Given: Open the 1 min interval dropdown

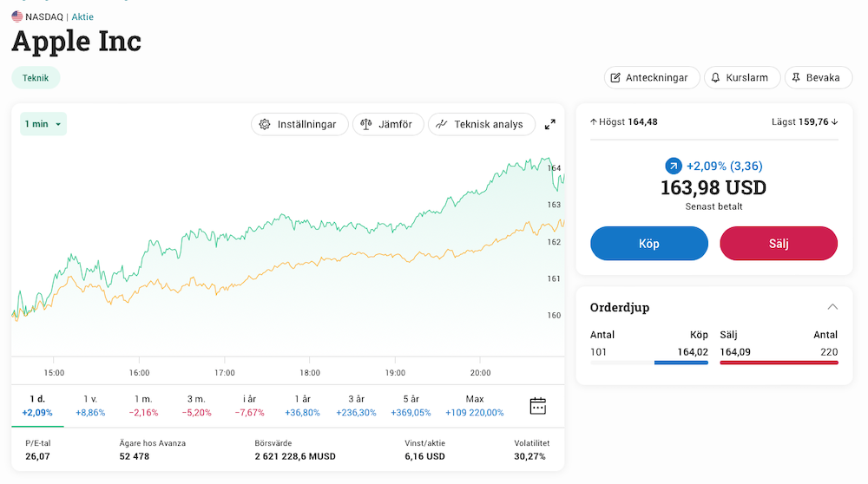Looking at the screenshot, I should pyautogui.click(x=43, y=124).
